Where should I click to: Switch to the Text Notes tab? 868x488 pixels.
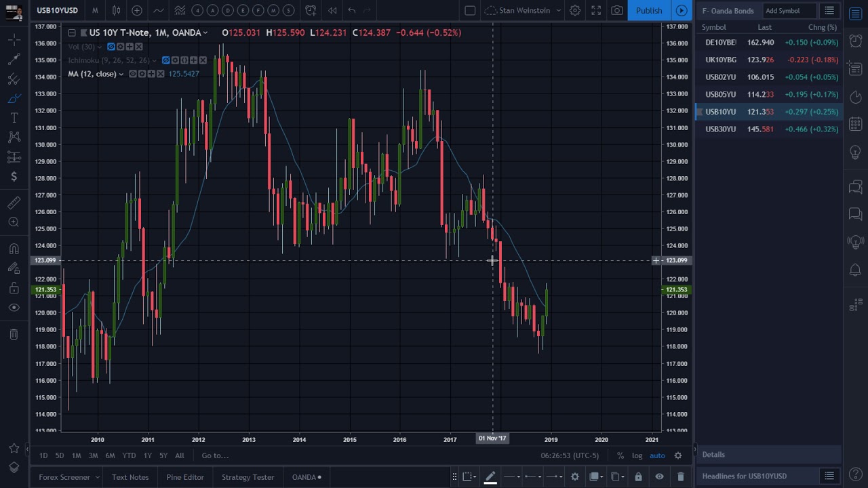point(130,477)
